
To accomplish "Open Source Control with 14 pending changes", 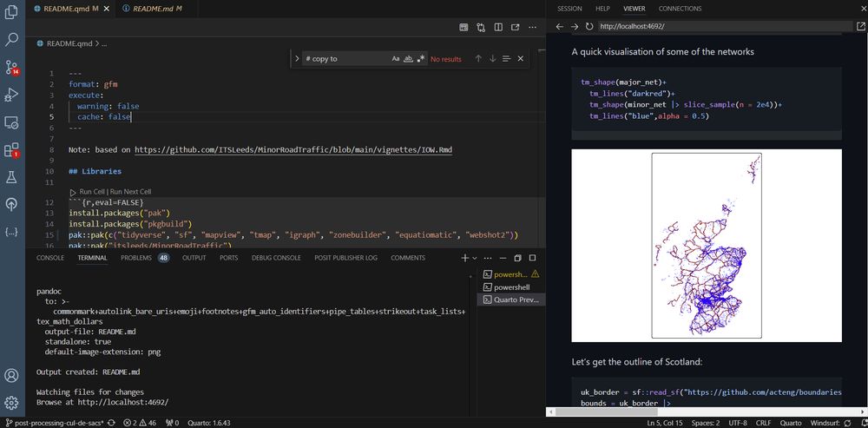I will [x=11, y=67].
